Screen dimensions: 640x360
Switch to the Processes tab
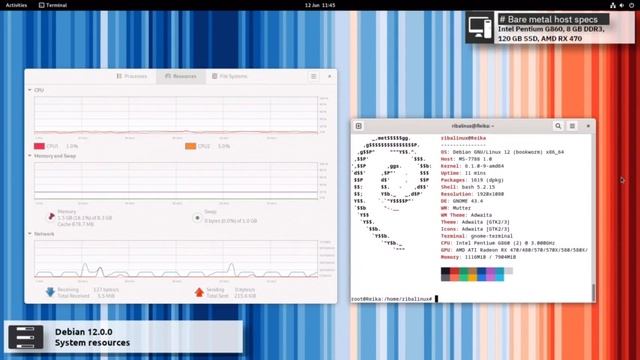tap(131, 76)
